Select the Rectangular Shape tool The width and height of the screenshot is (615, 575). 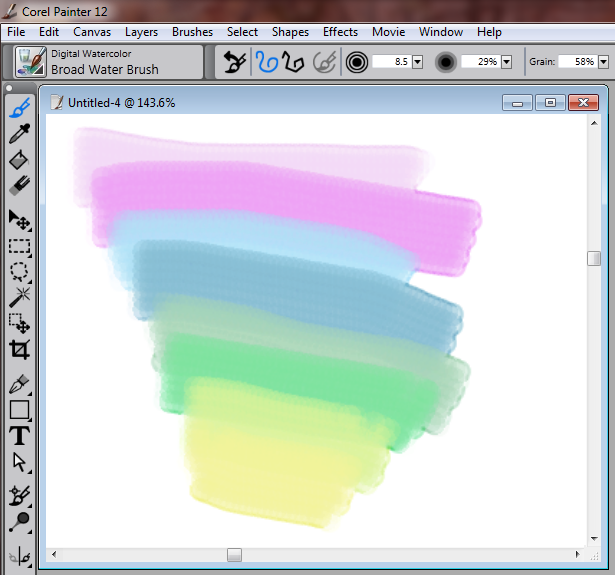point(19,410)
